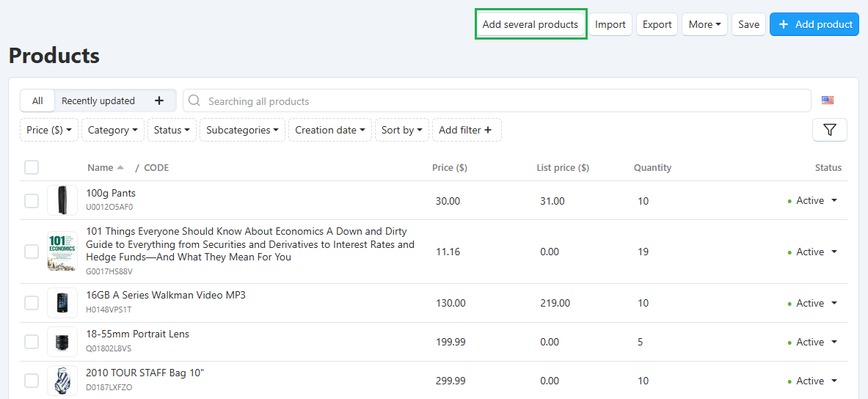Open the Price ($) filter dropdown
Image resolution: width=868 pixels, height=399 pixels.
(x=49, y=130)
